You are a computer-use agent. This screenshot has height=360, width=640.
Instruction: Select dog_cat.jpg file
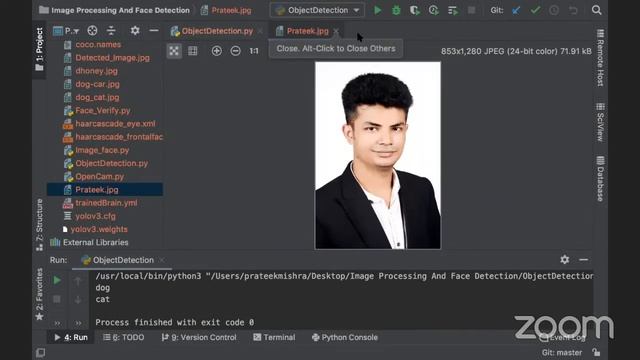(x=97, y=98)
